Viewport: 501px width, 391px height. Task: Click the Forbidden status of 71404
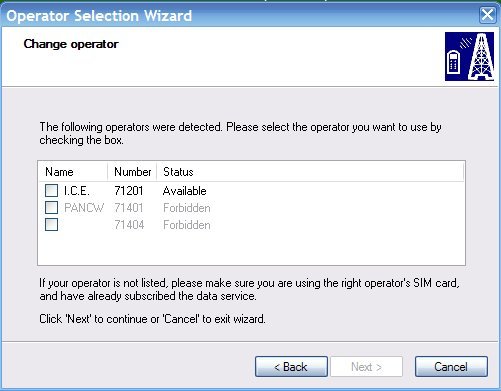(x=187, y=225)
